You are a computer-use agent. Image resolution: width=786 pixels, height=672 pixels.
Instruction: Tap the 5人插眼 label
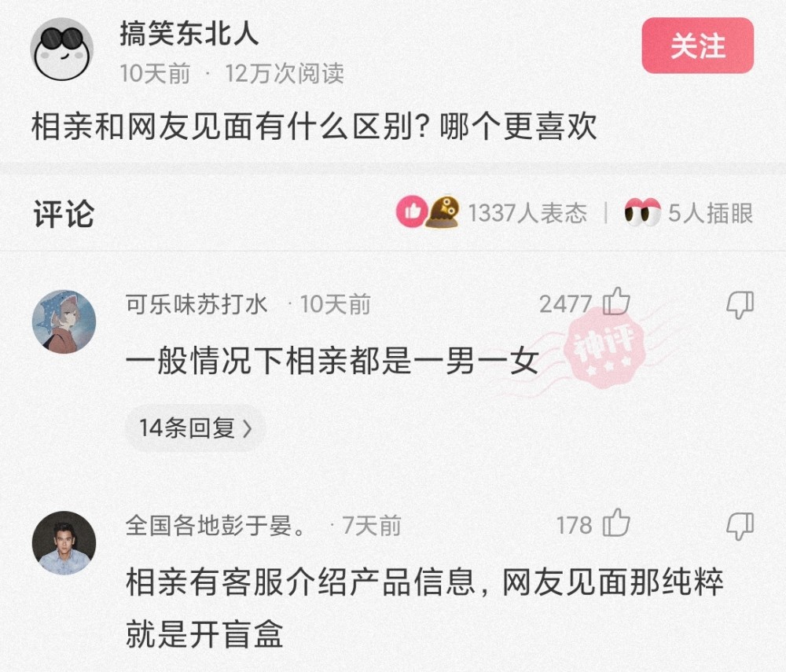click(711, 213)
